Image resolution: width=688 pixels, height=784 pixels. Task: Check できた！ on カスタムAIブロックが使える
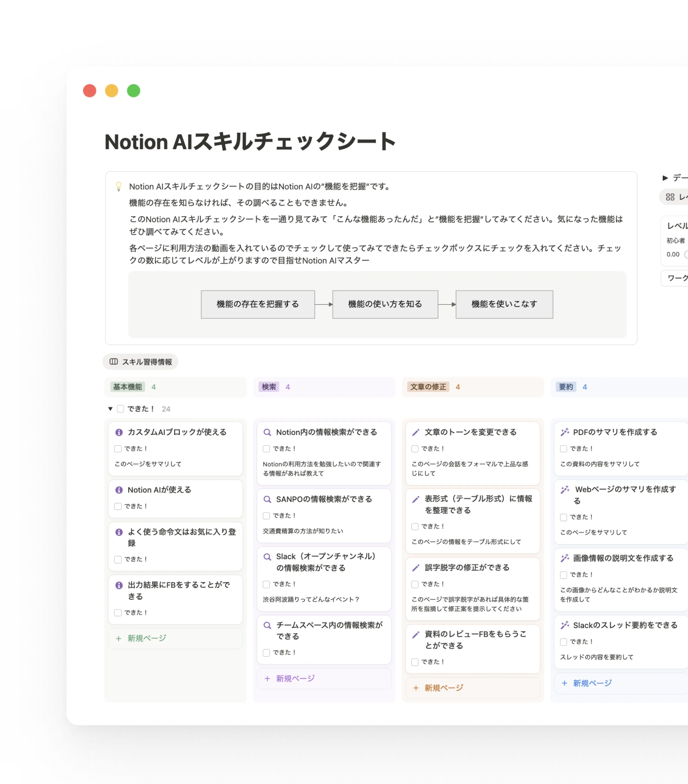pyautogui.click(x=118, y=449)
